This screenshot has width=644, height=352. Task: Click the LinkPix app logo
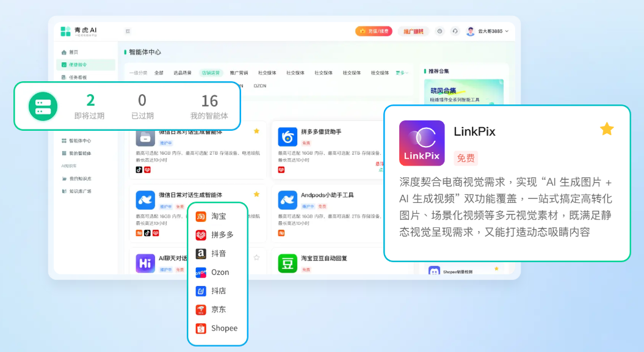point(421,143)
